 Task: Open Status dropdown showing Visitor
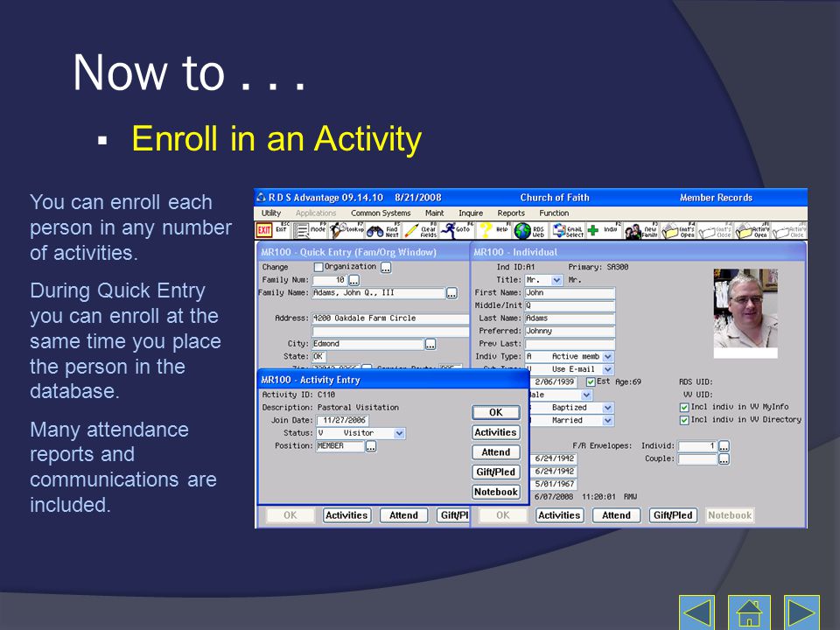(400, 433)
